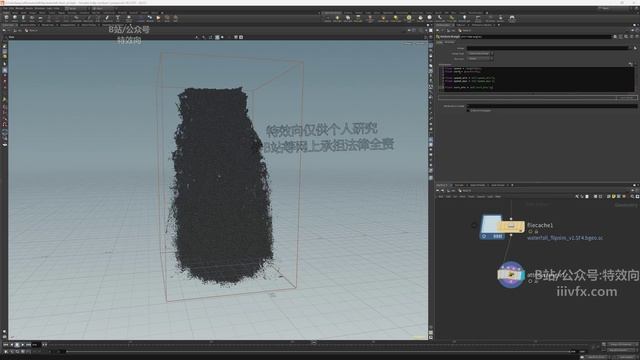Image resolution: width=640 pixels, height=360 pixels.
Task: Add a Geometry Light from the shelf
Action: tap(369, 18)
